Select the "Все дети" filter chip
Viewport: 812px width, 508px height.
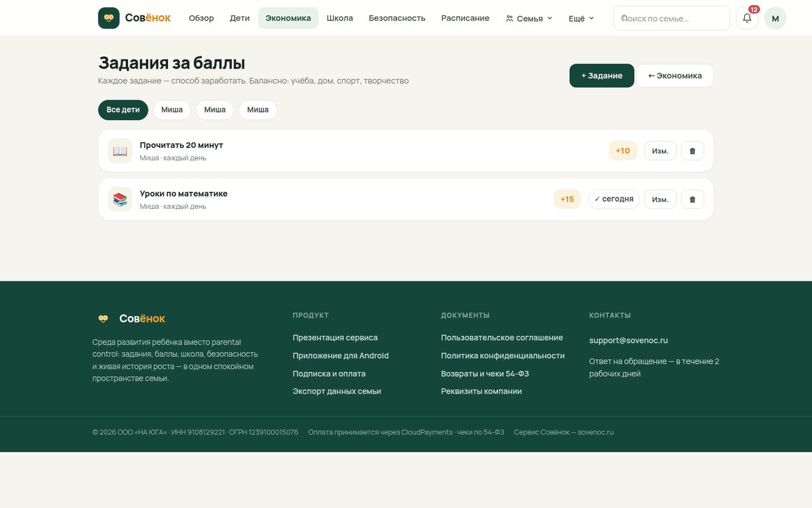pos(123,110)
